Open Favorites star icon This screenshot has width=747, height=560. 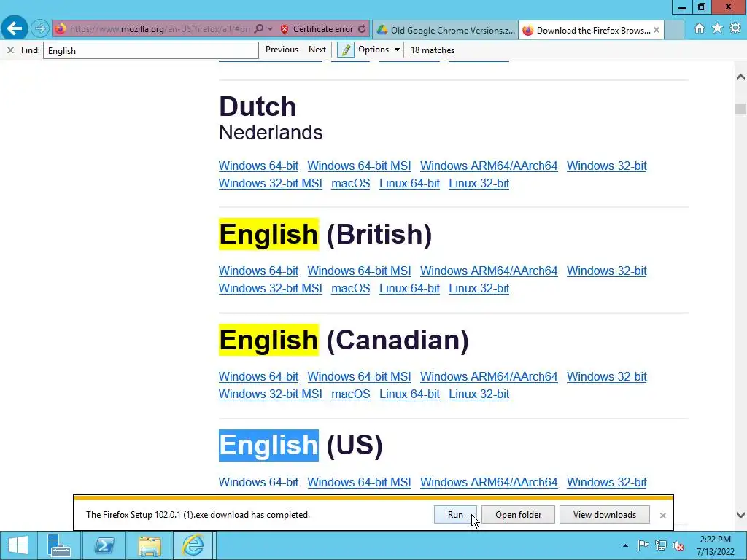pos(718,28)
